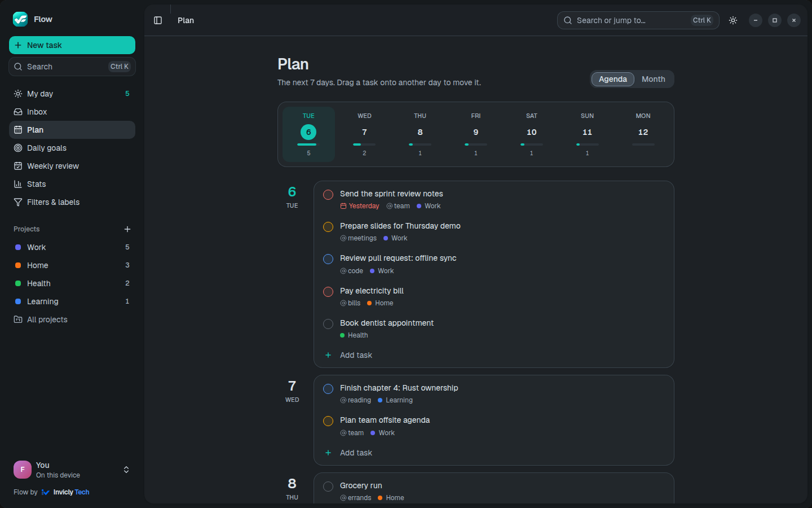This screenshot has height=508, width=812.
Task: Select Saturday 10 in day strip
Action: 532,134
